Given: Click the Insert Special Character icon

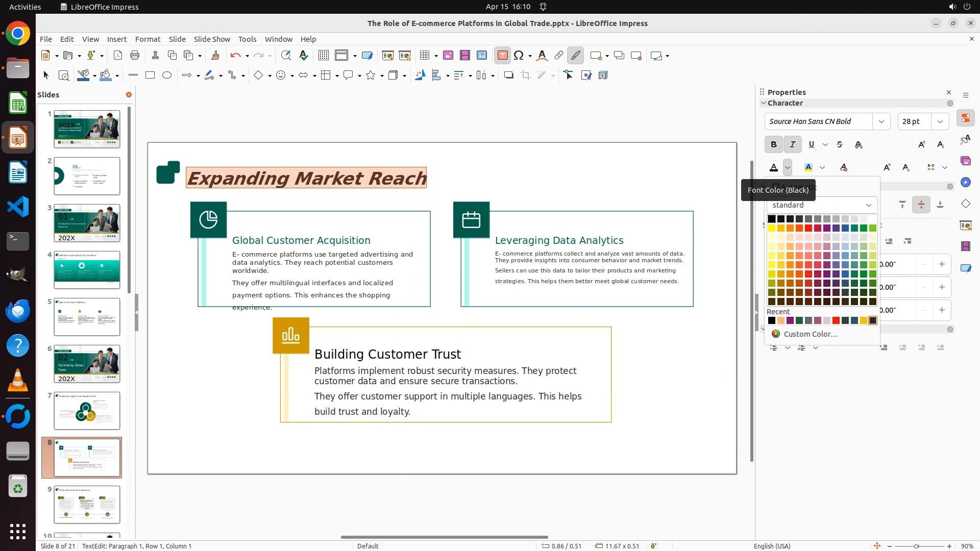Looking at the screenshot, I should [519, 56].
